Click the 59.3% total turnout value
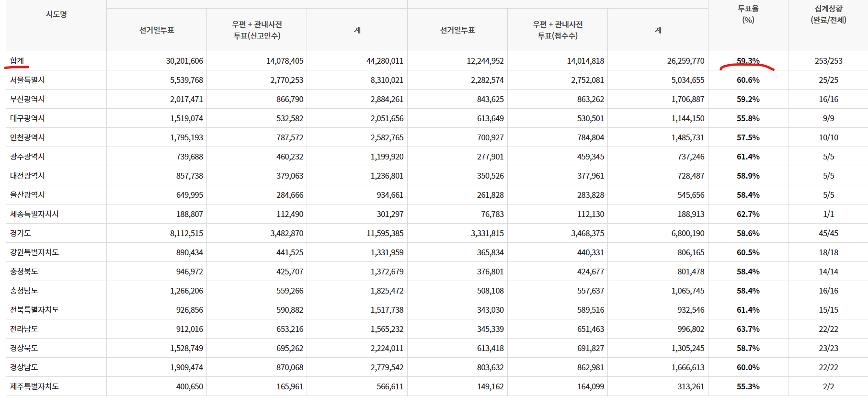 click(748, 61)
